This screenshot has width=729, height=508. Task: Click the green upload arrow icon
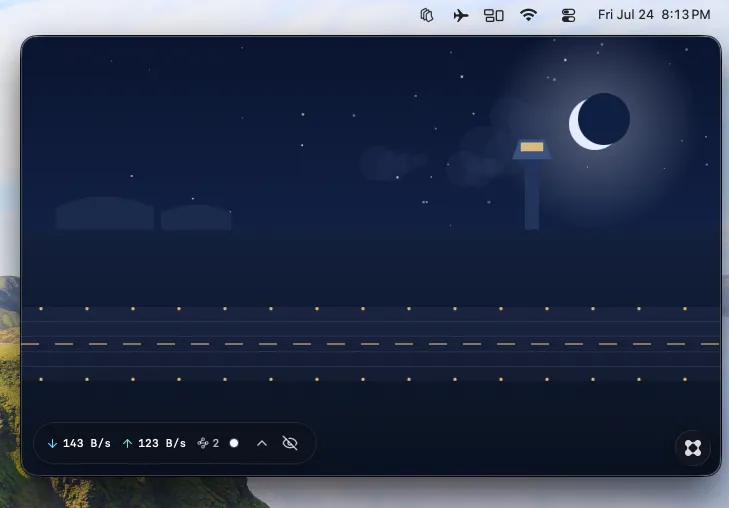coord(127,444)
